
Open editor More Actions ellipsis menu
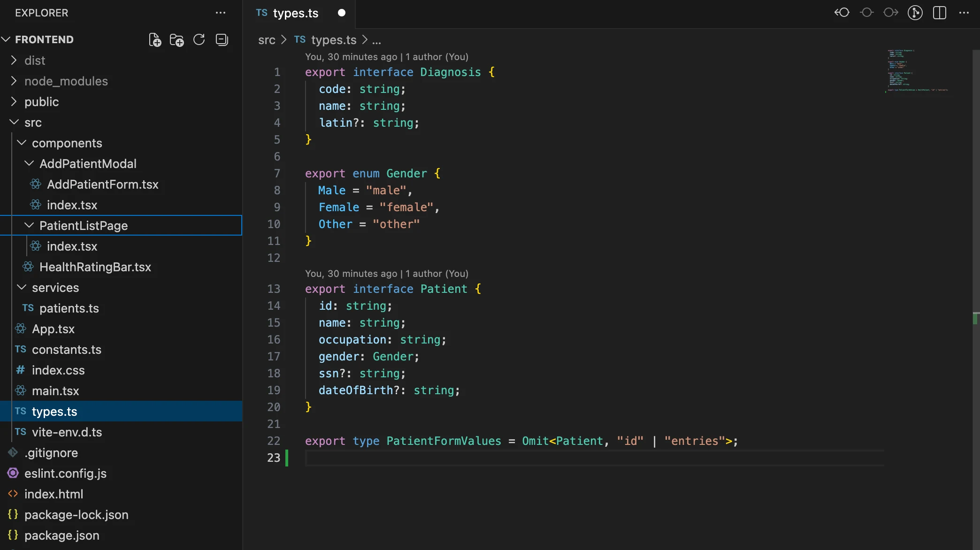click(964, 13)
